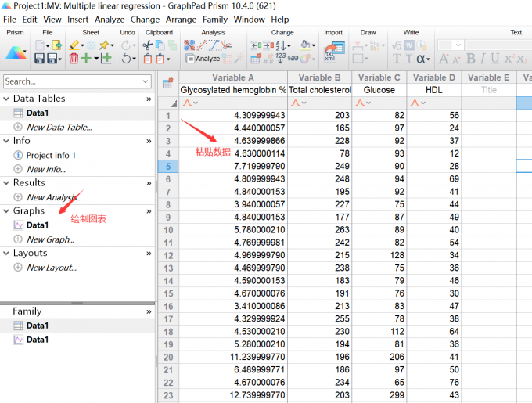The image size is (532, 403).
Task: Click New Data Table link
Action: 59,128
